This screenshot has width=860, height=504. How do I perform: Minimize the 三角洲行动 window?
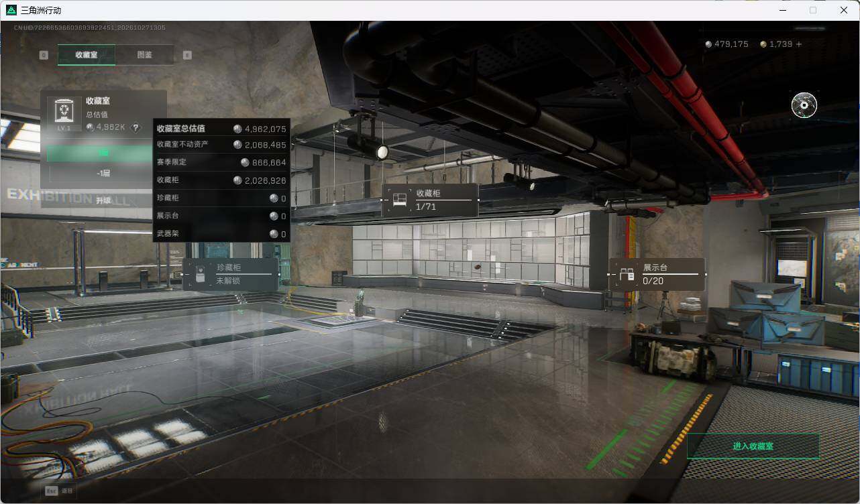click(x=782, y=10)
